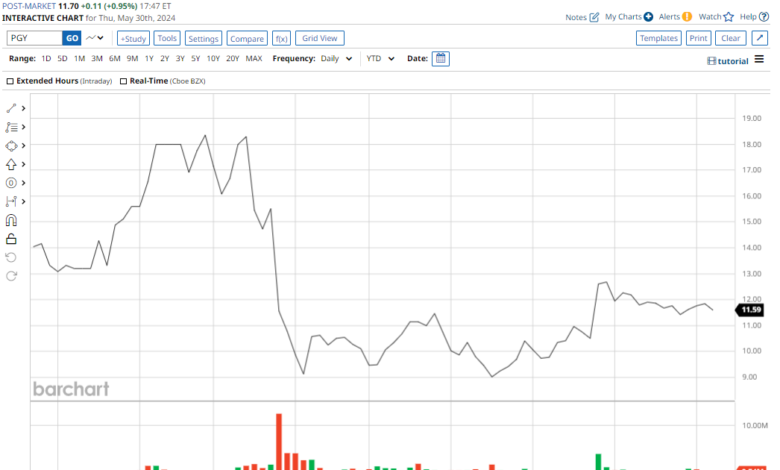Redo chart action icon

tap(11, 276)
